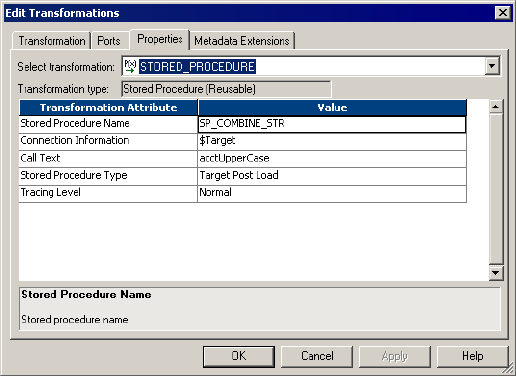Click the Apply button
The height and width of the screenshot is (376, 516).
coord(395,356)
